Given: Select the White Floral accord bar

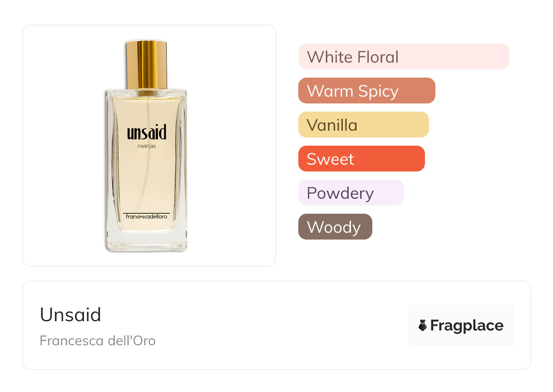Looking at the screenshot, I should (403, 57).
